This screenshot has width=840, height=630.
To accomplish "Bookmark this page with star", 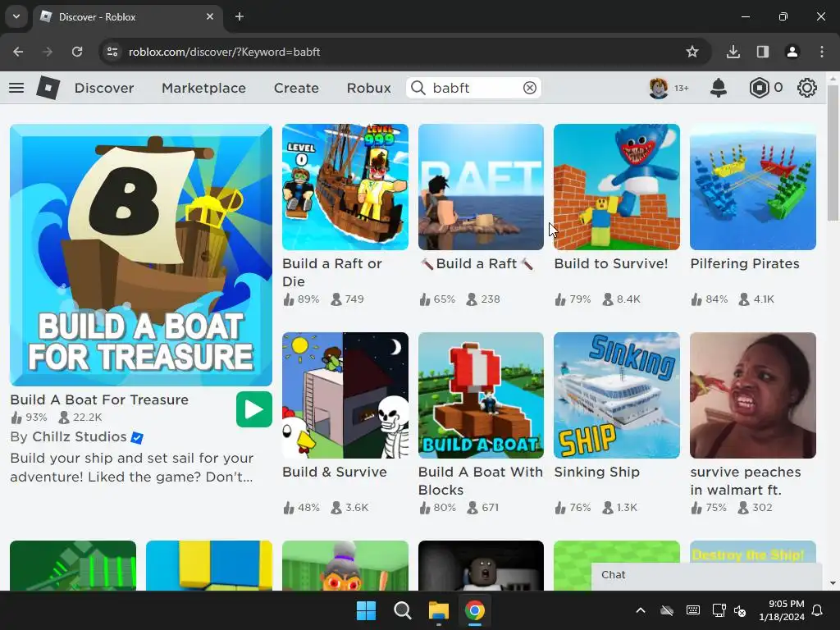I will (x=692, y=52).
